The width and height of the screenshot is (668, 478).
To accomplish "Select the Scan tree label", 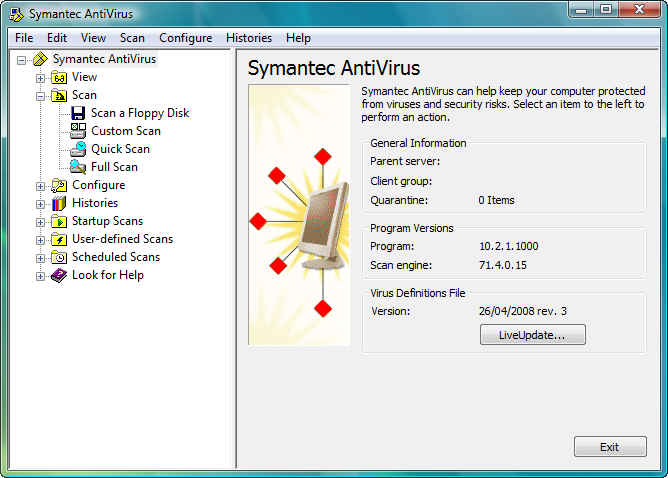I will tap(84, 95).
